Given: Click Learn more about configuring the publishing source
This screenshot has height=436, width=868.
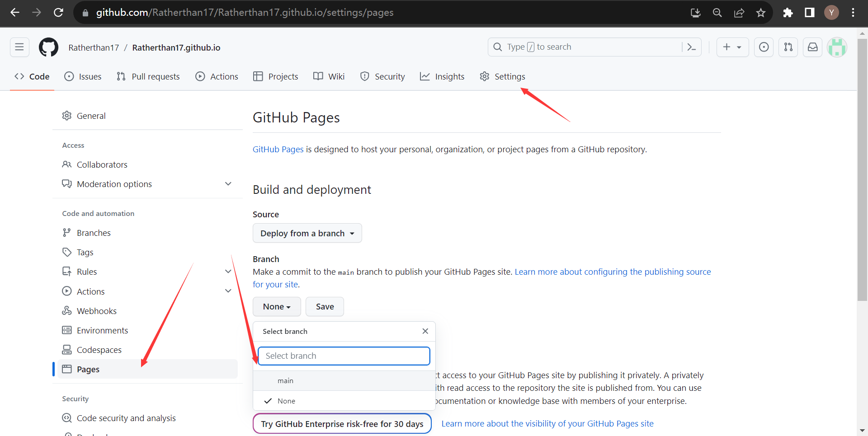Looking at the screenshot, I should (x=613, y=272).
